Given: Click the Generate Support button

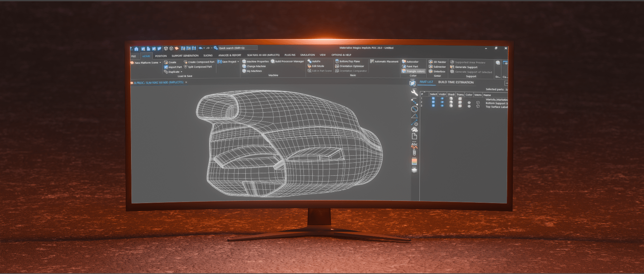Looking at the screenshot, I should click(466, 67).
